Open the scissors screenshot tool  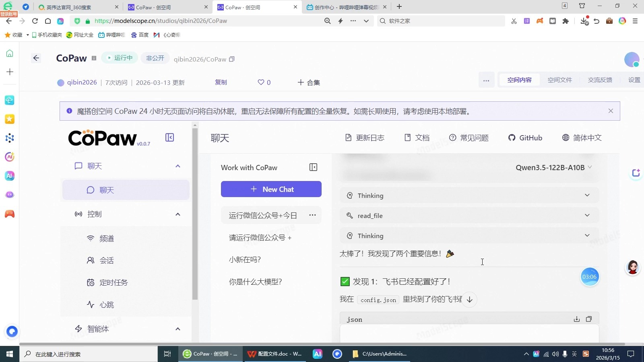coord(514,21)
